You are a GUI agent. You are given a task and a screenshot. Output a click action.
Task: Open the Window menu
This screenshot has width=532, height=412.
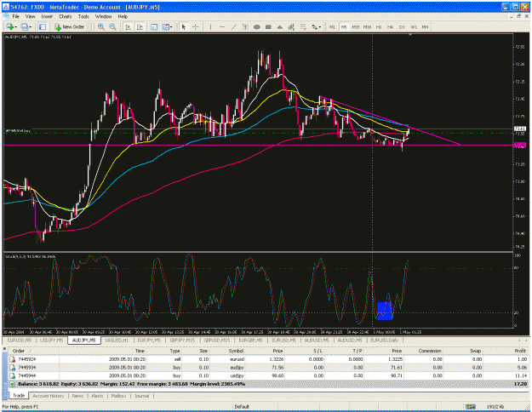[x=103, y=16]
